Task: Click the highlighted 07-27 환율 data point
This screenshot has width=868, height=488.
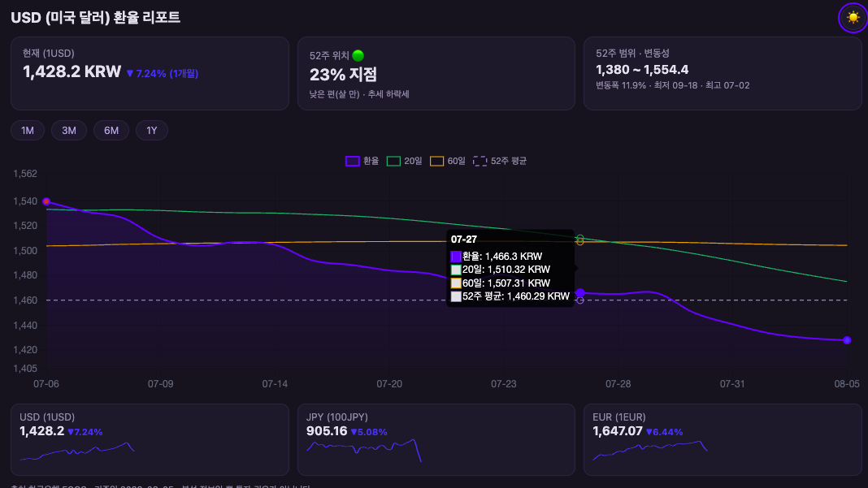Action: point(579,292)
